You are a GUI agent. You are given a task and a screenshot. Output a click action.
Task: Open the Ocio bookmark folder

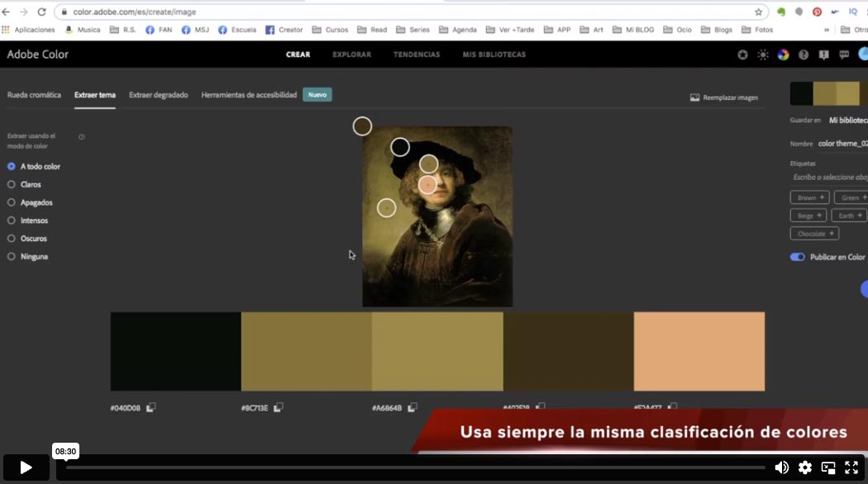point(678,30)
